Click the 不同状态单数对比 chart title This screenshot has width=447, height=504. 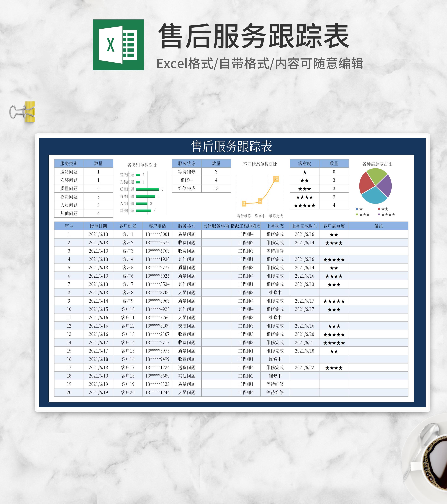[260, 164]
